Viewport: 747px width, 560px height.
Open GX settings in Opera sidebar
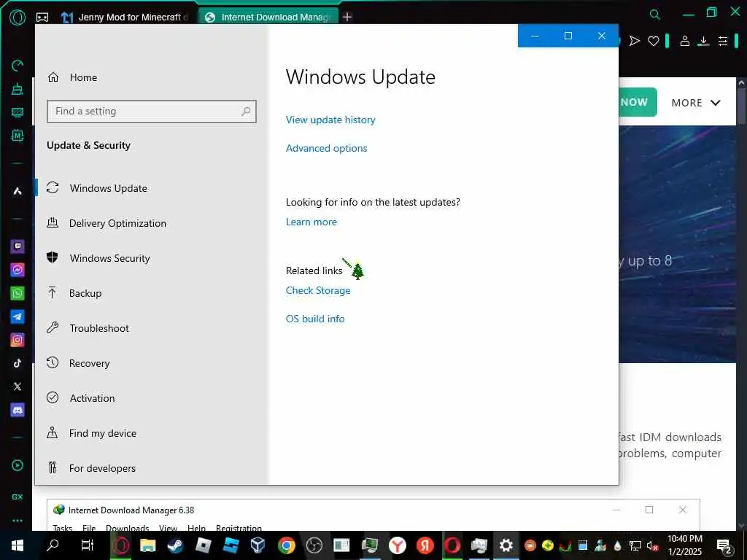[x=18, y=497]
